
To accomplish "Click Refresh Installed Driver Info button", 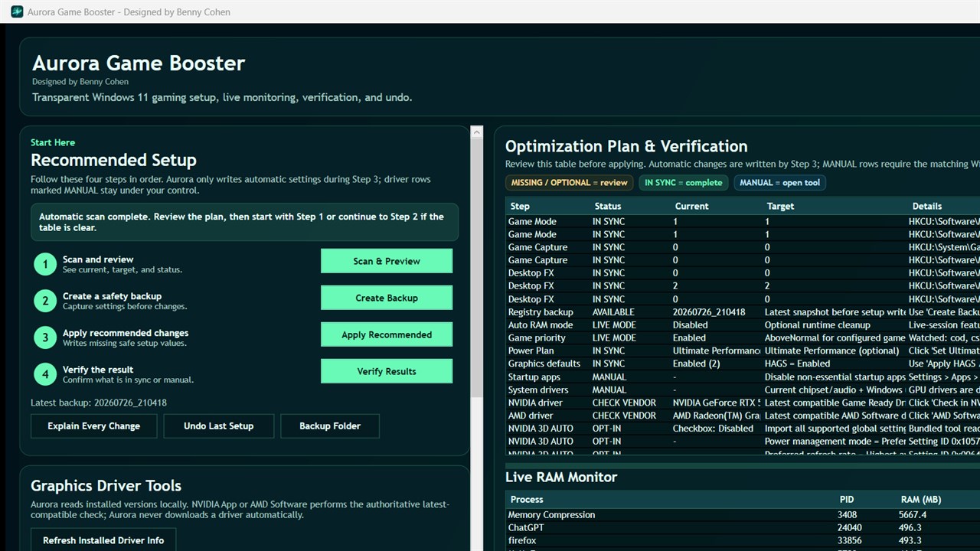I will [x=103, y=540].
